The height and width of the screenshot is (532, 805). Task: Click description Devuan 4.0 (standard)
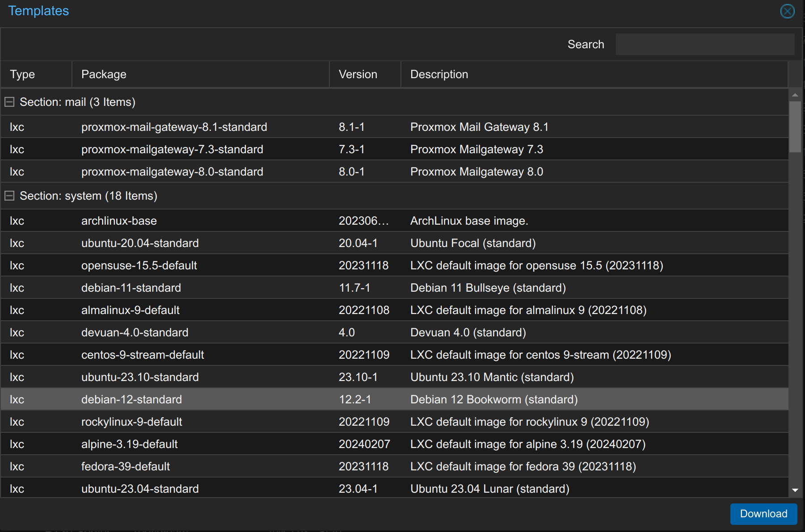click(x=468, y=332)
